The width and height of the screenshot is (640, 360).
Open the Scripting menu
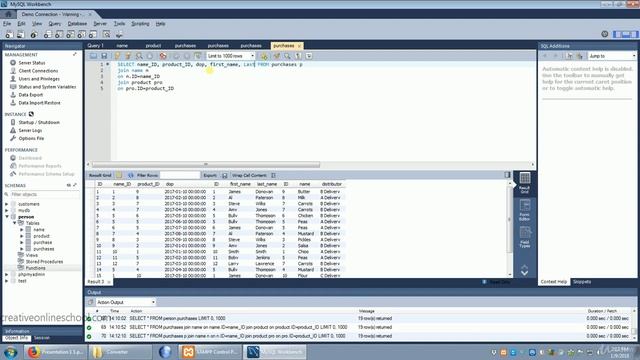[140, 24]
